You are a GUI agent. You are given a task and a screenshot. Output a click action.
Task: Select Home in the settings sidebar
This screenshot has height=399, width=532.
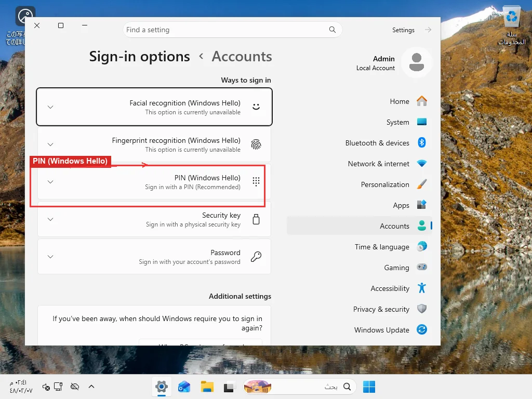point(360,101)
